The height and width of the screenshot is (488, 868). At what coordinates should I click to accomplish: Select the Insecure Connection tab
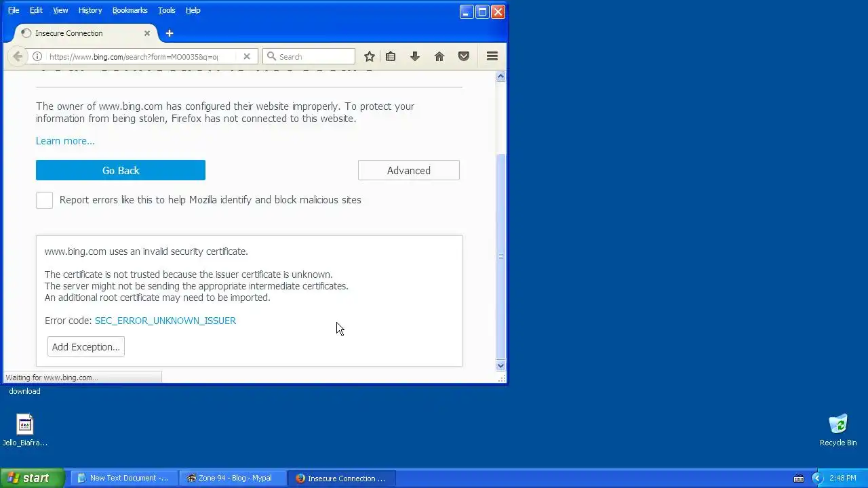coord(85,33)
